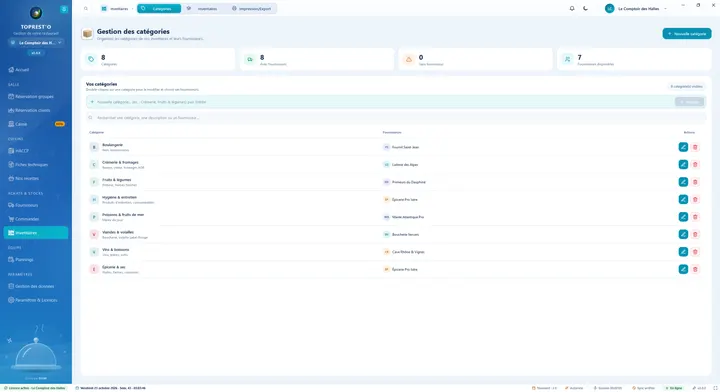Open Fiches techniques in the sidebar
The image size is (720, 392).
pos(36,164)
